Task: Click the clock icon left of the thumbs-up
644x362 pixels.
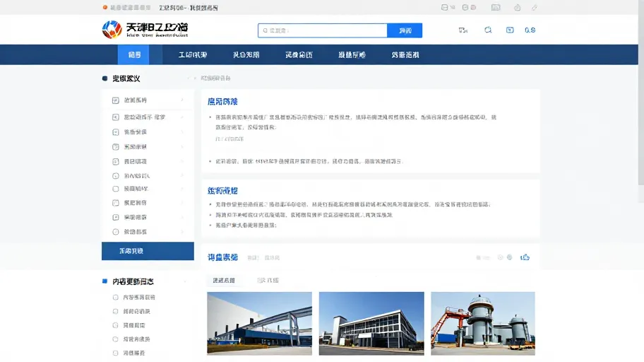Action: point(500,257)
